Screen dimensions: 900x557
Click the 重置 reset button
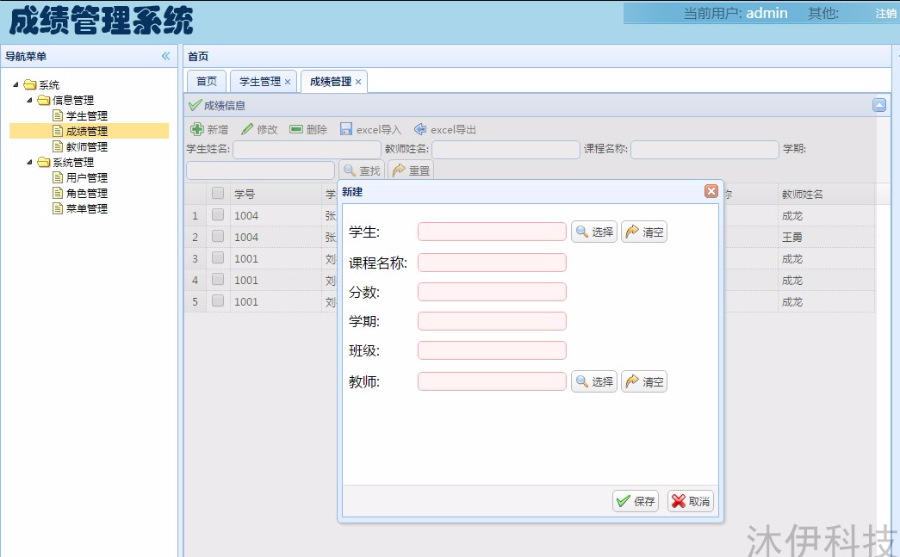click(x=411, y=171)
